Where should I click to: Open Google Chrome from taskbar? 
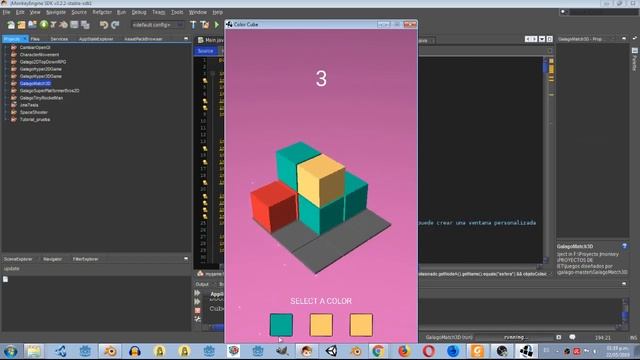378,351
